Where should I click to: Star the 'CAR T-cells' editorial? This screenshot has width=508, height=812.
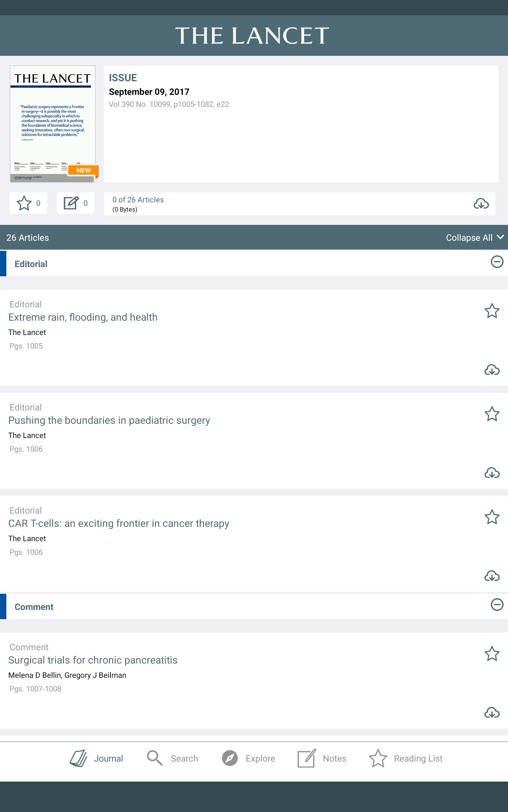[492, 517]
